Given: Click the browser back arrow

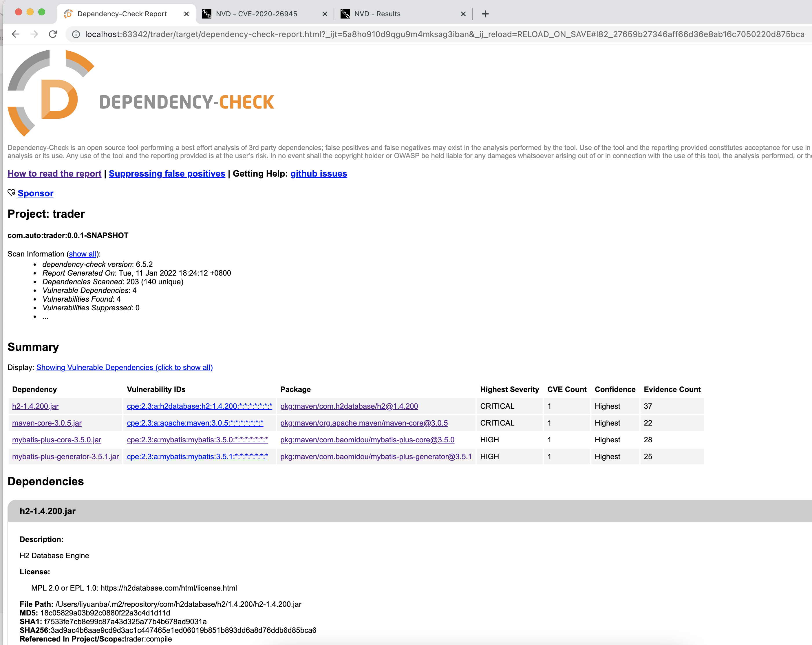Looking at the screenshot, I should point(15,34).
